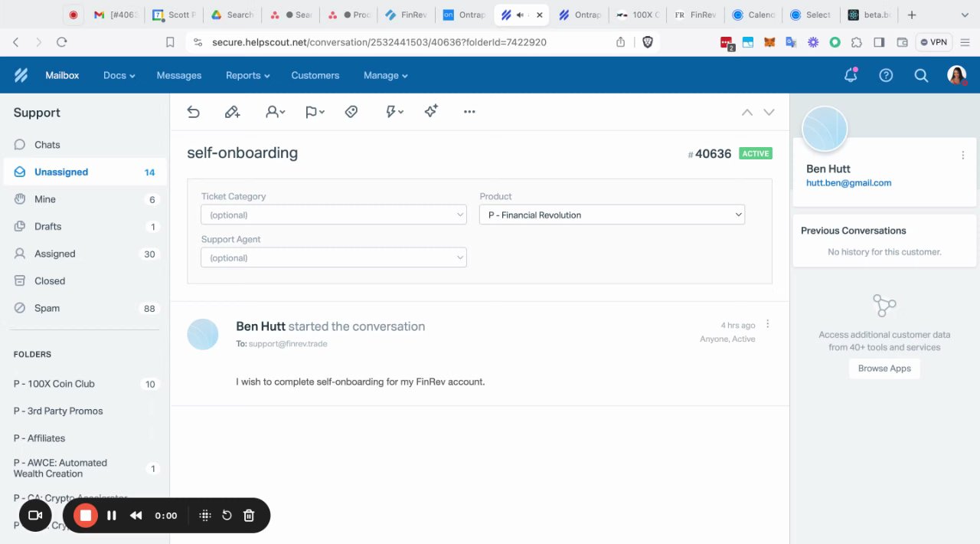
Task: Click the rewind recording icon
Action: tap(136, 516)
